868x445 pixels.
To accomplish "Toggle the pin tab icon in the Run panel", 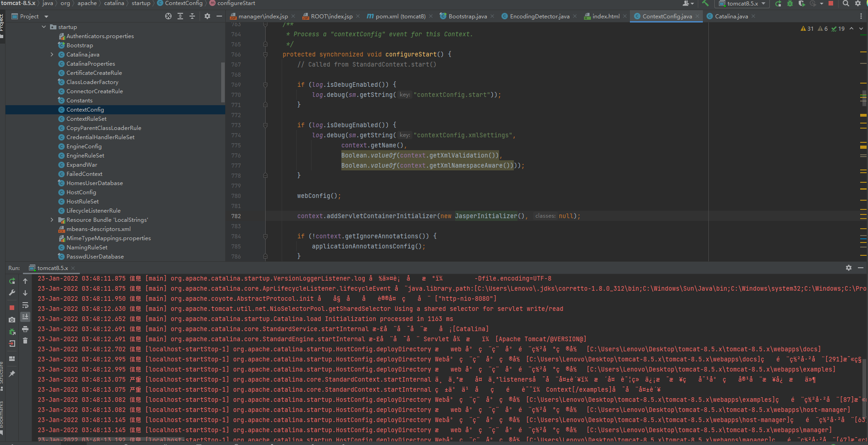I will click(12, 374).
